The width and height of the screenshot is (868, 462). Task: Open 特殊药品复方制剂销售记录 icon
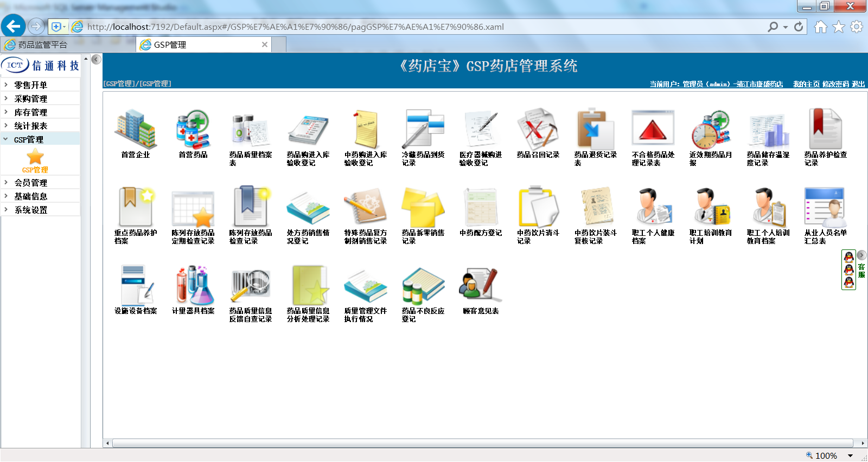point(366,207)
